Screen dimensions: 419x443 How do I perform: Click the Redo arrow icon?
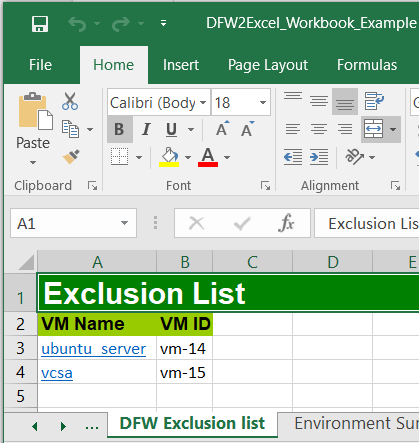pos(121,24)
